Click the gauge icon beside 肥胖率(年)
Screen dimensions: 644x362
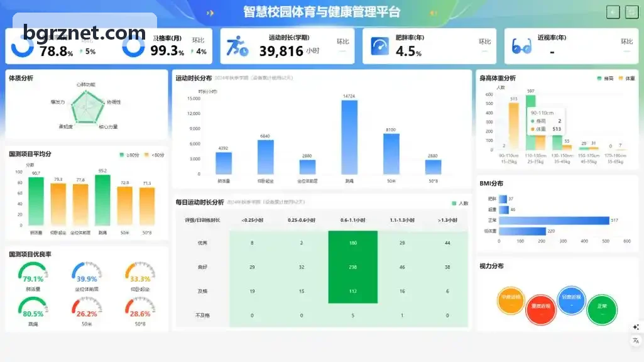coord(379,46)
